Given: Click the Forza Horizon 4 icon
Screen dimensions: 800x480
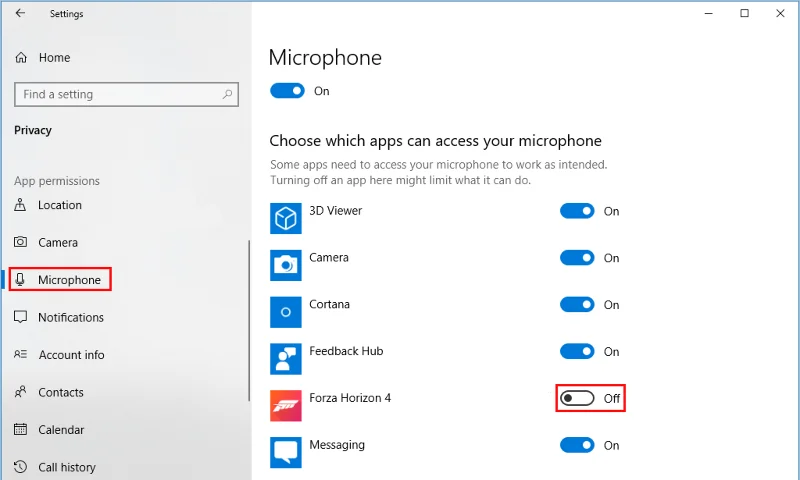Looking at the screenshot, I should point(286,406).
